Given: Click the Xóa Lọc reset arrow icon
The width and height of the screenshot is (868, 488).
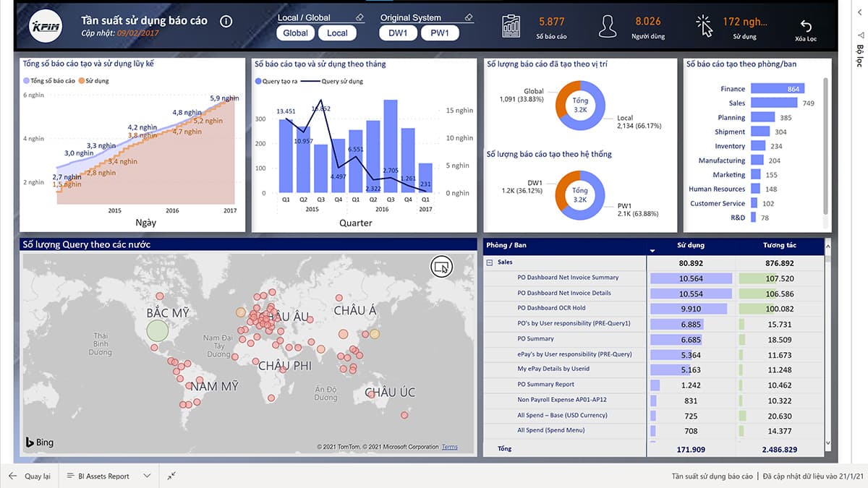Looking at the screenshot, I should [x=807, y=26].
